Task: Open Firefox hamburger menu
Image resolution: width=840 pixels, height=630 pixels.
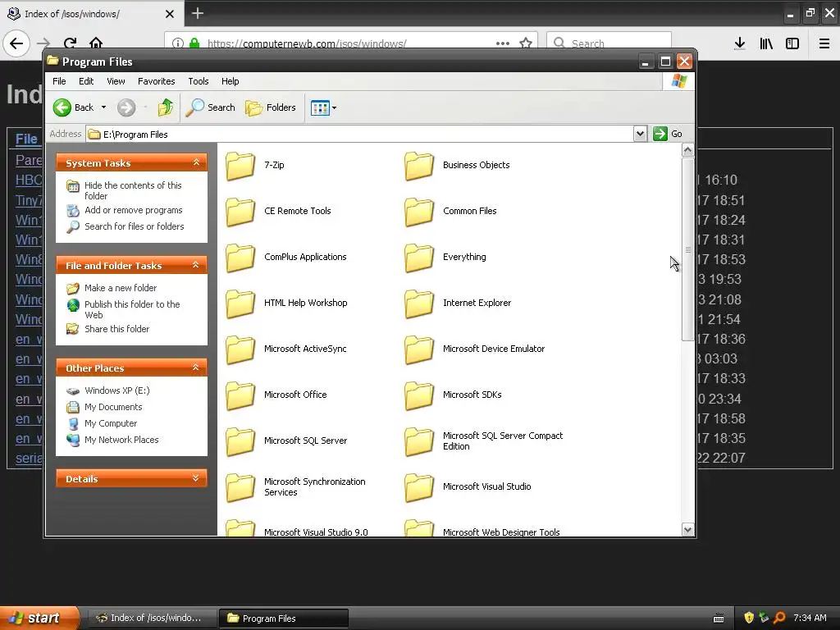Action: (824, 43)
